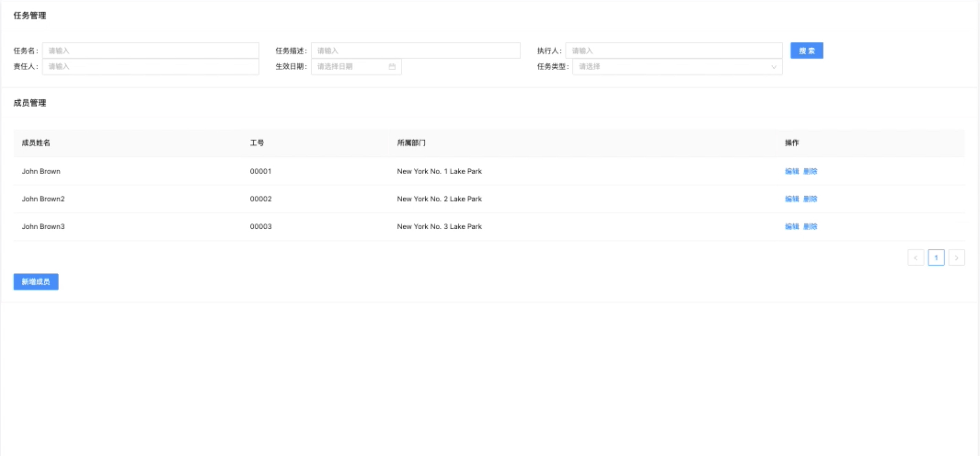Click New York No. 3 Lake Park cell
Screen dimensions: 980x456
(439, 227)
